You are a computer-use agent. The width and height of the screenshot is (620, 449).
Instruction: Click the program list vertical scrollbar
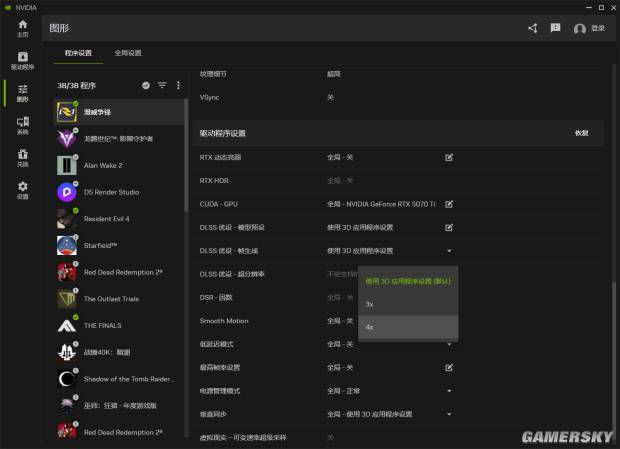point(186,155)
